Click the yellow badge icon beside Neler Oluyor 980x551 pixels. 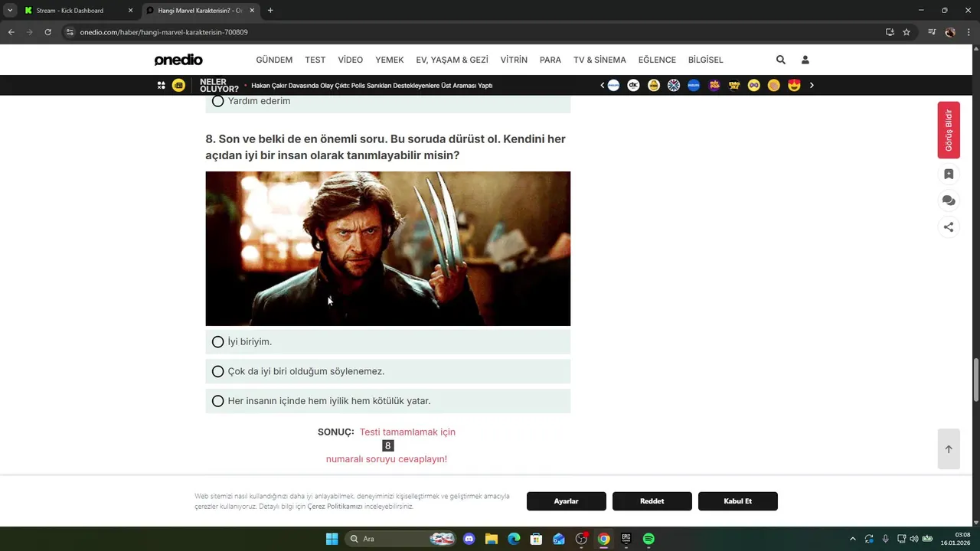pyautogui.click(x=178, y=86)
